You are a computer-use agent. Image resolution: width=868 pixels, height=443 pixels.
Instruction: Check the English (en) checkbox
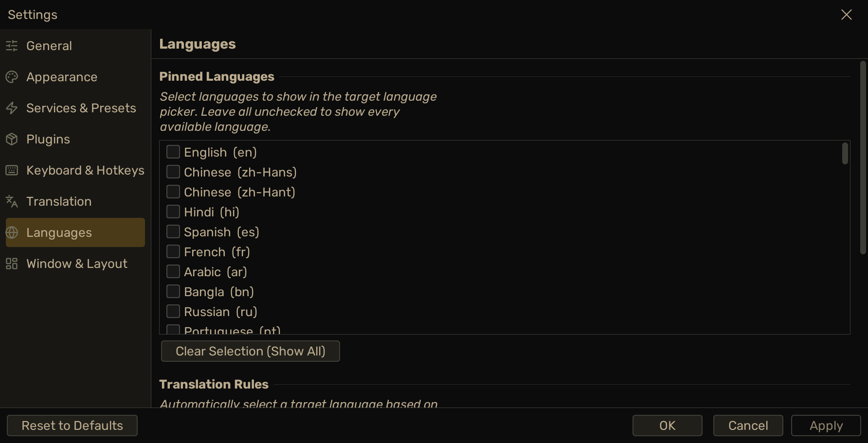click(173, 152)
